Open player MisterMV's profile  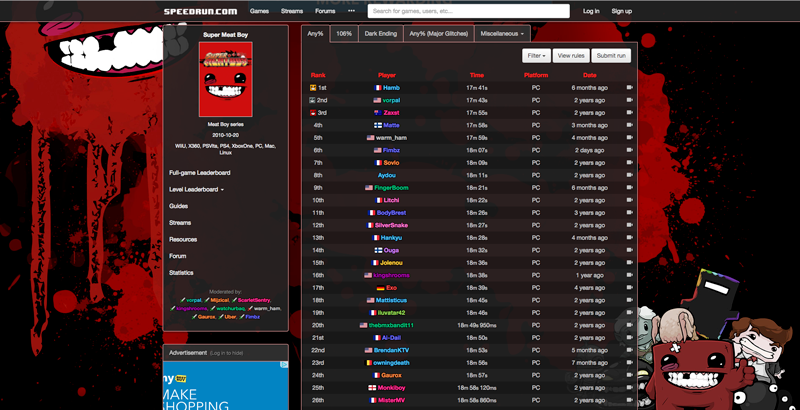point(391,400)
